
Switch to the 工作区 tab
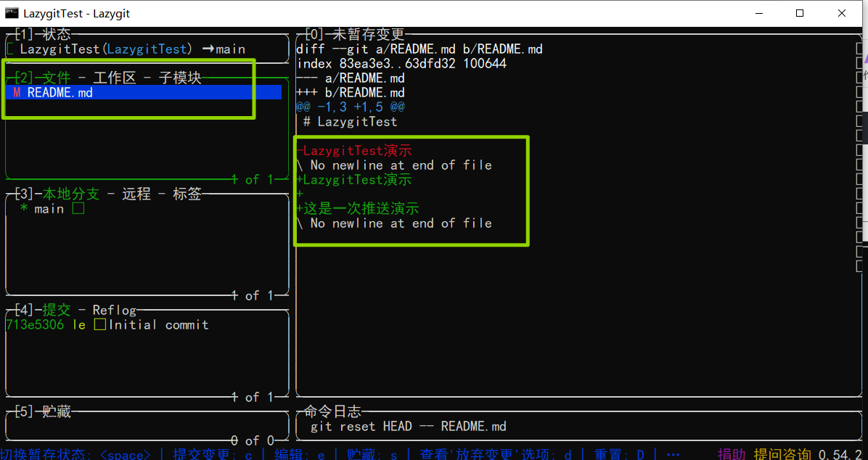click(x=114, y=78)
